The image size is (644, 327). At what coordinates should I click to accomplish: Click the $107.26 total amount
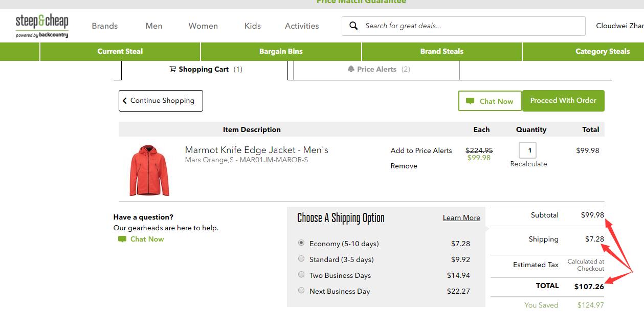click(x=589, y=287)
